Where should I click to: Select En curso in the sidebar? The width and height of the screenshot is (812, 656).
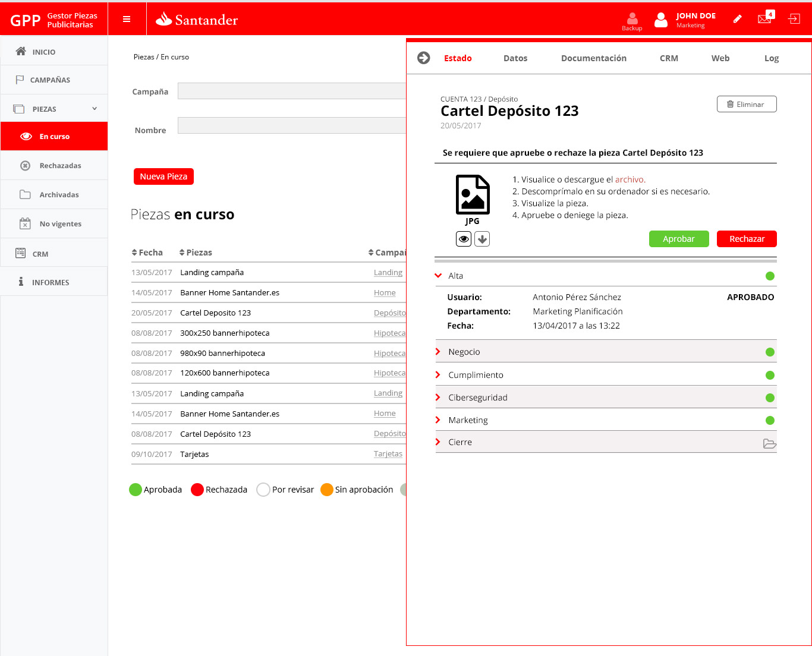point(54,136)
